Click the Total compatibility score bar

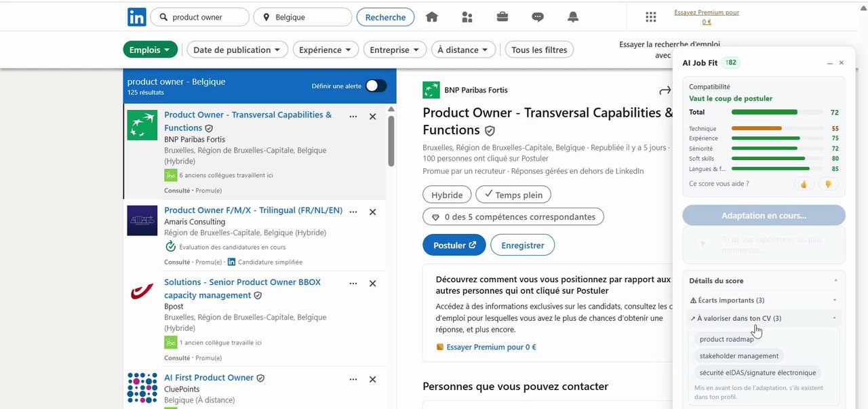point(777,113)
